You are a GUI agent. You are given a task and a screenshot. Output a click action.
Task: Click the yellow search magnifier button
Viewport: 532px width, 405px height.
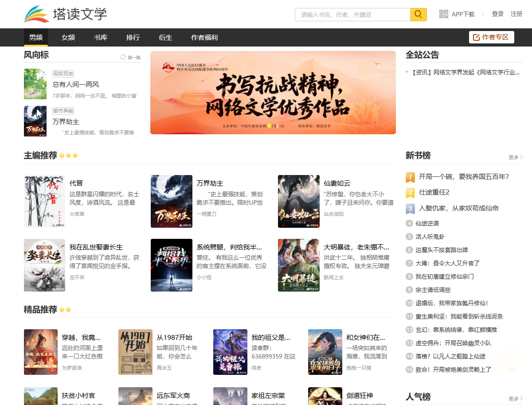(x=418, y=15)
